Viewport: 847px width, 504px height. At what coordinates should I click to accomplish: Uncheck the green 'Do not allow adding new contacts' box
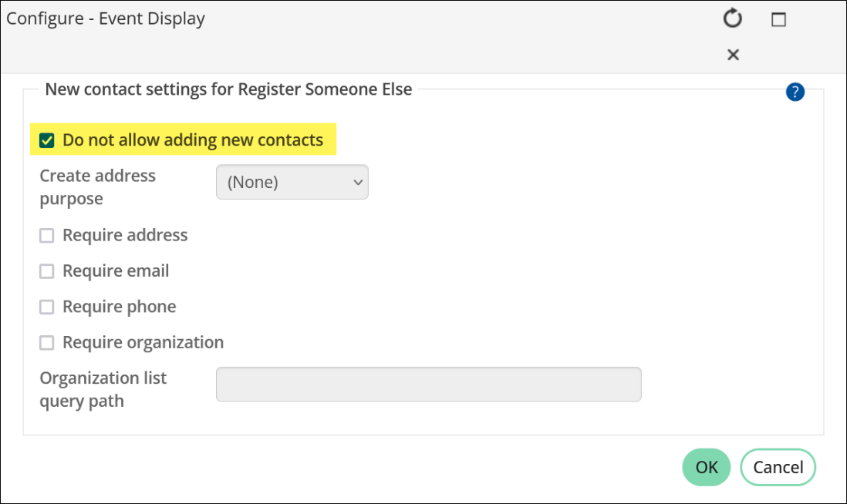(47, 141)
